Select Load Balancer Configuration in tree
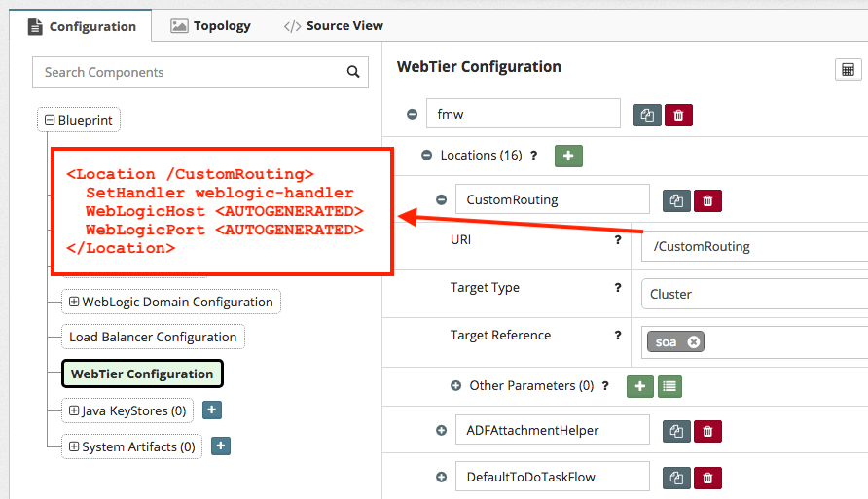The width and height of the screenshot is (868, 499). click(153, 338)
